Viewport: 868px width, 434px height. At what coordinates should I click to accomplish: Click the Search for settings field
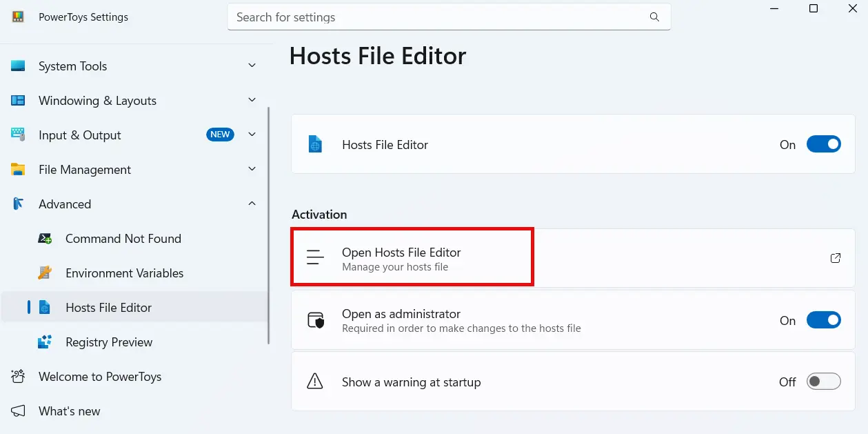point(448,17)
